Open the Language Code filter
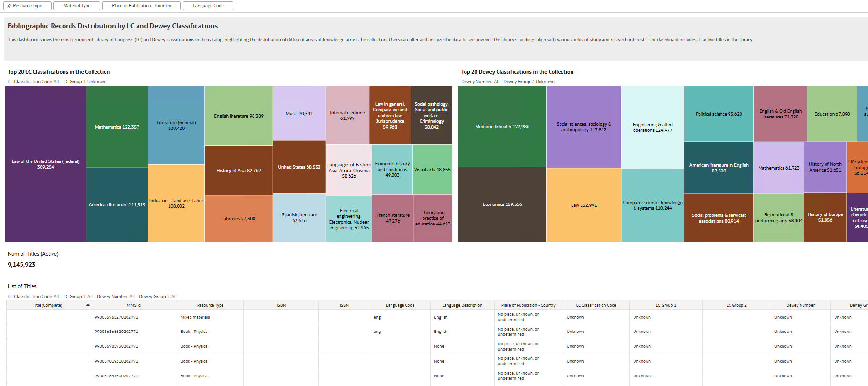This screenshot has width=868, height=386. coord(208,6)
